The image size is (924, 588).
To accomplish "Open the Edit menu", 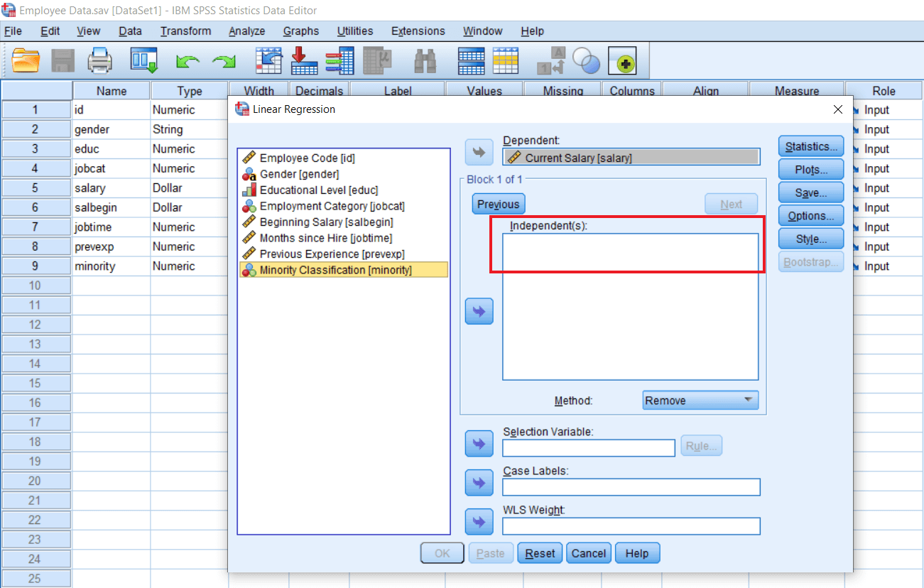I will (50, 31).
